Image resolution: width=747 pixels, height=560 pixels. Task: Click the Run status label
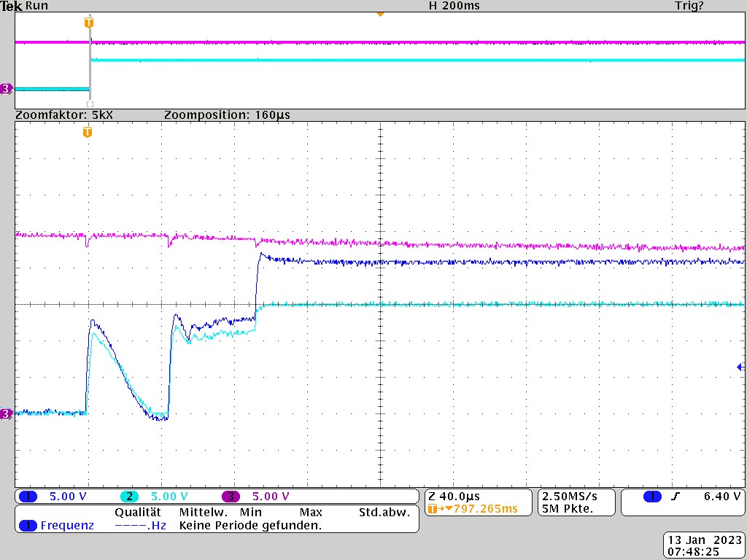(x=36, y=6)
